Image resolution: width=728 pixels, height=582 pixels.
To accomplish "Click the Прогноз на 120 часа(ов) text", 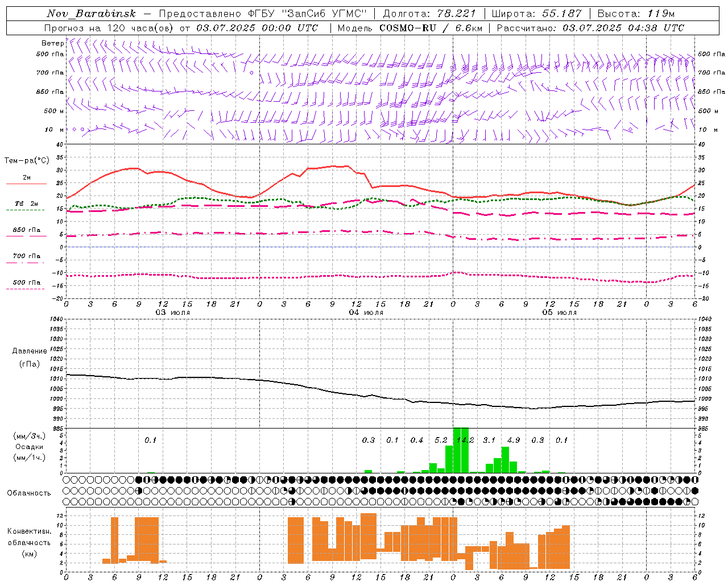I will (x=110, y=28).
